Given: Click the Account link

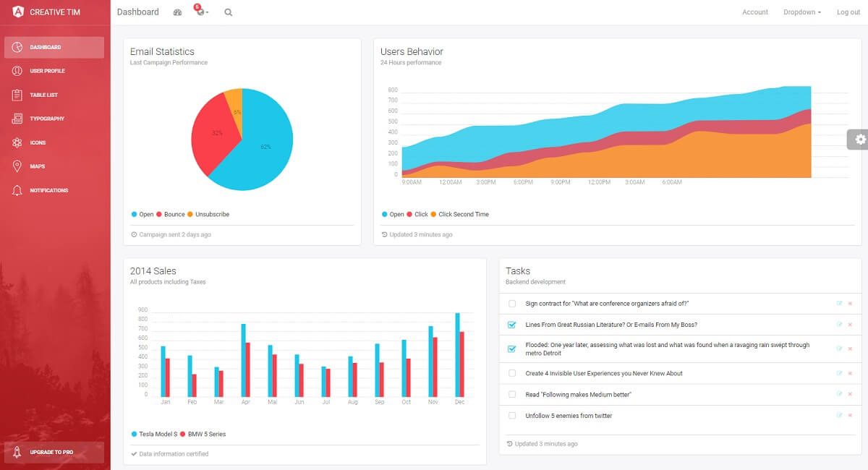Looking at the screenshot, I should pyautogui.click(x=755, y=12).
